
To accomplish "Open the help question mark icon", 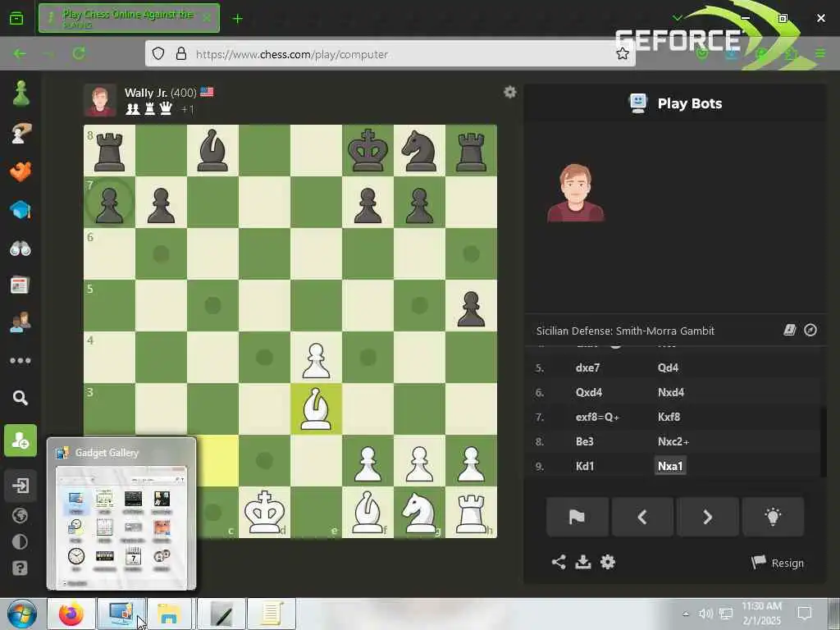I will click(x=20, y=568).
